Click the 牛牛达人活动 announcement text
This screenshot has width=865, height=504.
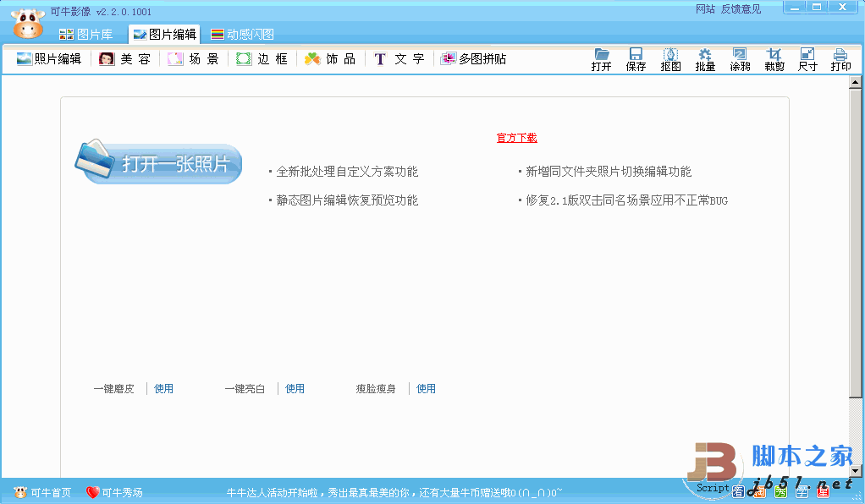394,492
